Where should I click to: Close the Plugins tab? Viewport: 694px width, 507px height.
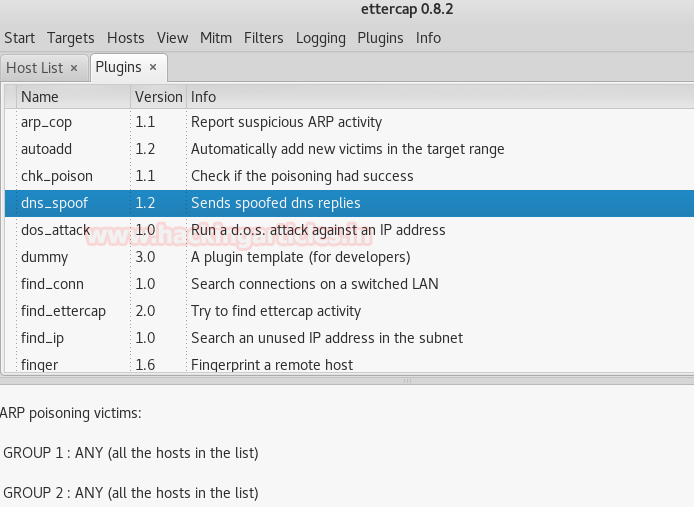coord(153,67)
